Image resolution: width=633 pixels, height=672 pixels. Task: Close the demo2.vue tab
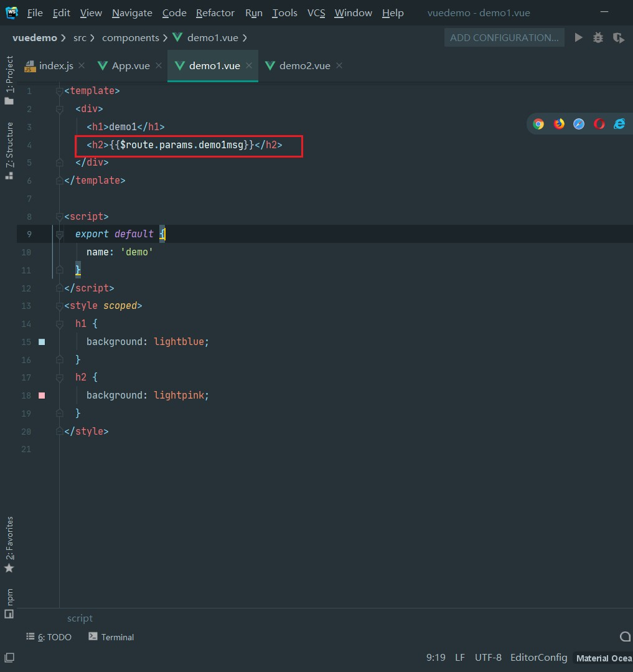339,65
